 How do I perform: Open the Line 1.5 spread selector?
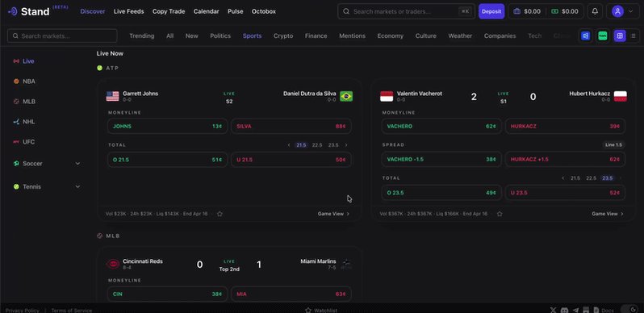[613, 145]
